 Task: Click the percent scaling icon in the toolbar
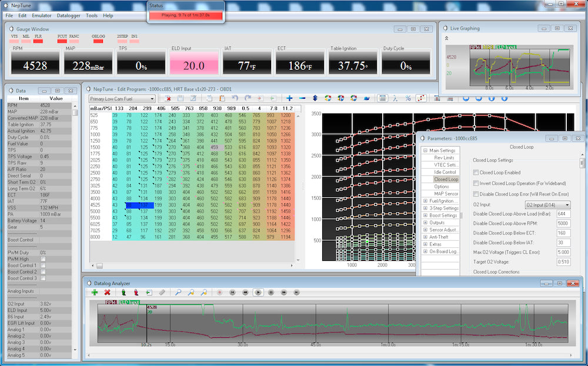point(409,99)
